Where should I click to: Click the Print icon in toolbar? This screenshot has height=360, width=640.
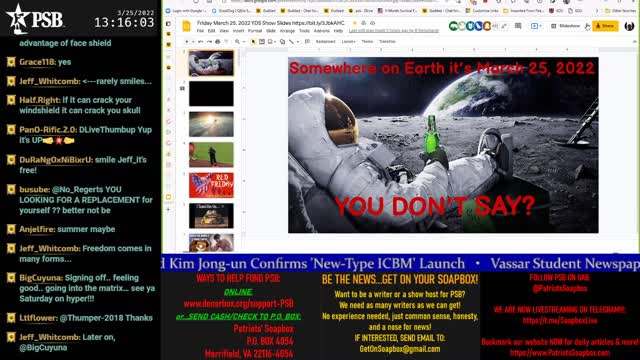[218, 42]
